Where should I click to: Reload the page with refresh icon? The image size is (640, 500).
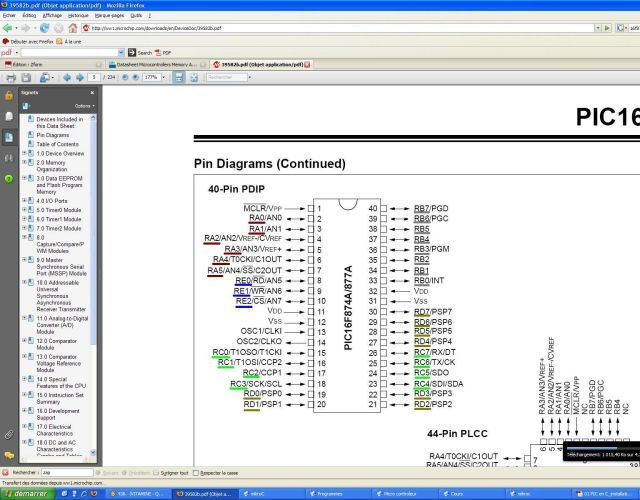44,28
